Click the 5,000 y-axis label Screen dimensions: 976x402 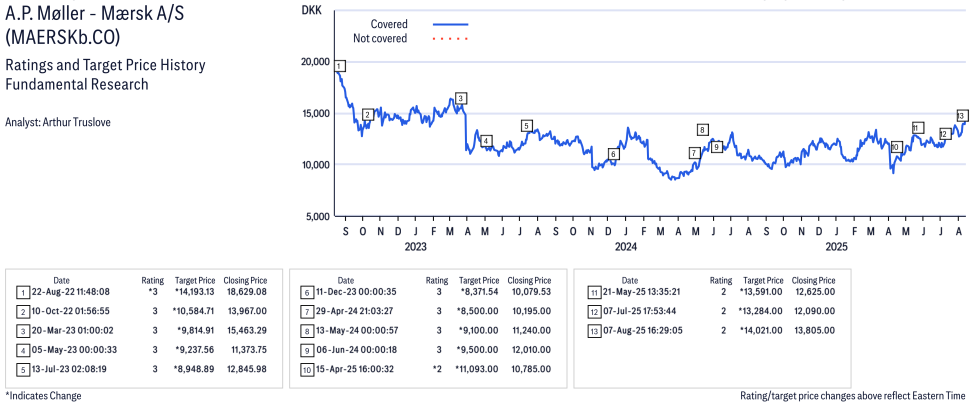coord(317,217)
